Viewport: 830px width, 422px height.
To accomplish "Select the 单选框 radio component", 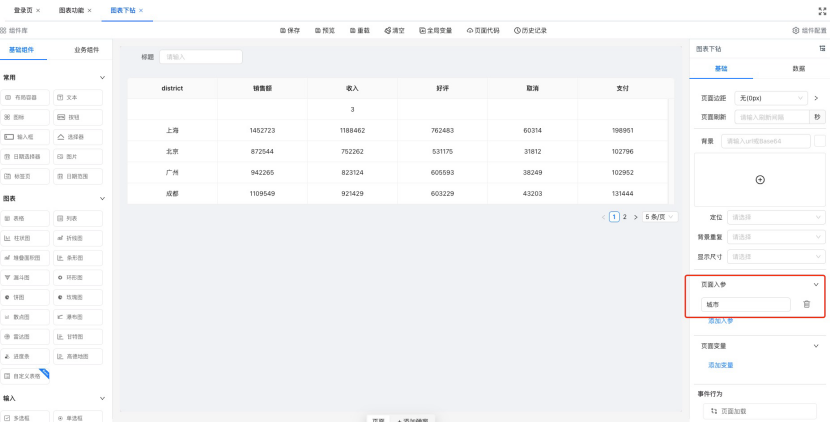I will pyautogui.click(x=77, y=417).
